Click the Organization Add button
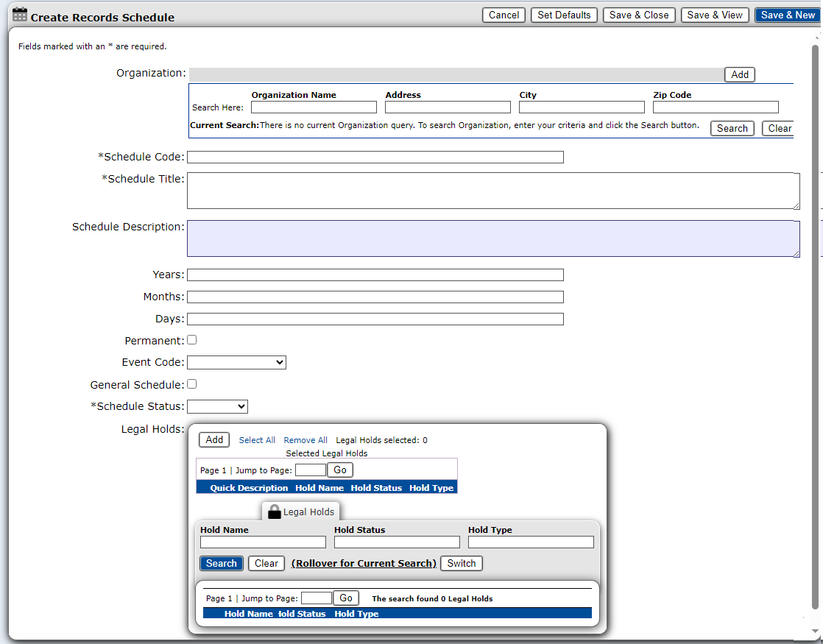This screenshot has height=644, width=823. (x=740, y=74)
